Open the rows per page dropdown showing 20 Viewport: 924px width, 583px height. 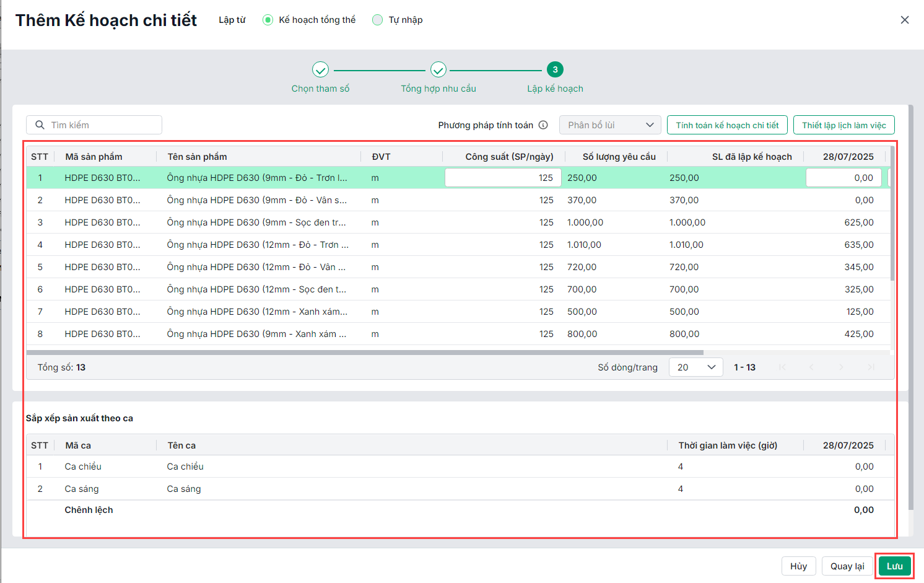695,367
